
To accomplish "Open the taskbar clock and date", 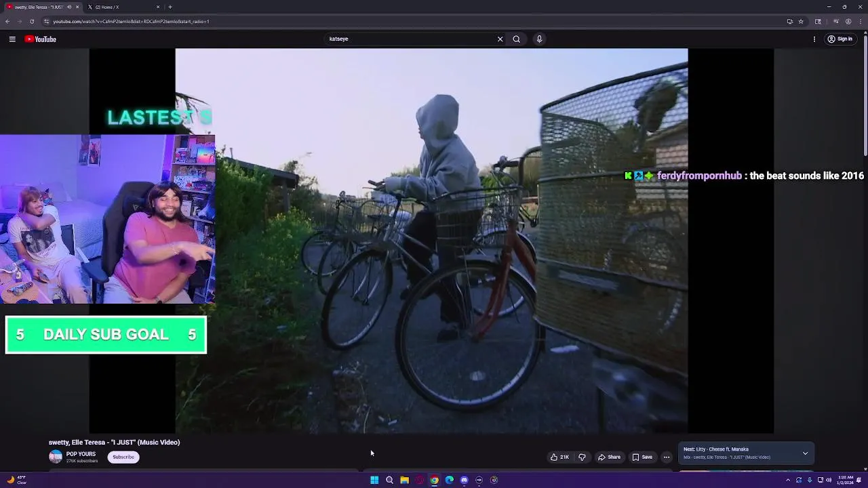I will pos(846,480).
